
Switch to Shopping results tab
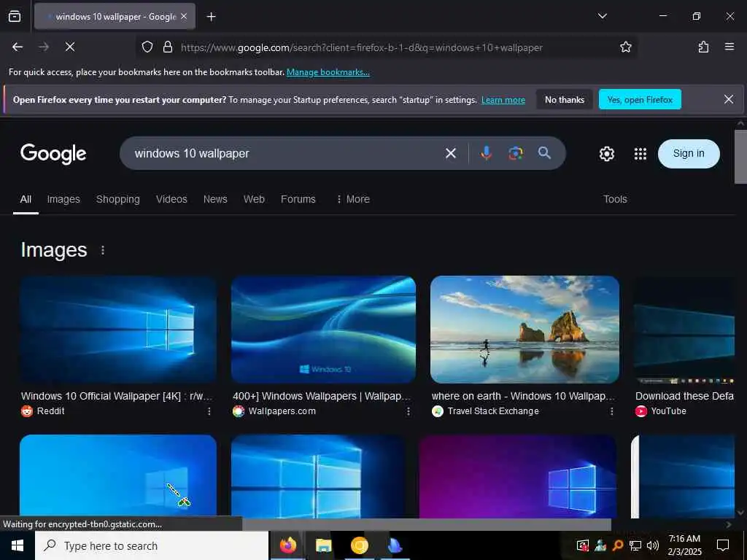(x=117, y=199)
